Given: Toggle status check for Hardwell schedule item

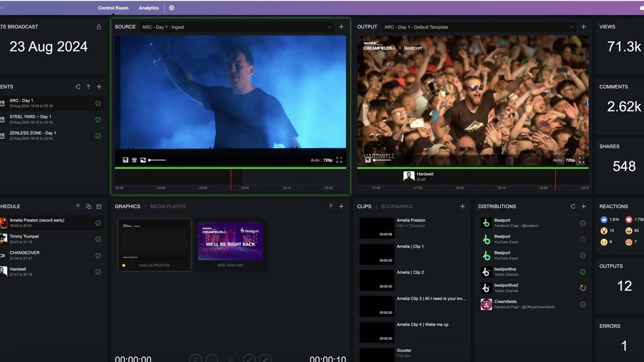Looking at the screenshot, I should (98, 272).
